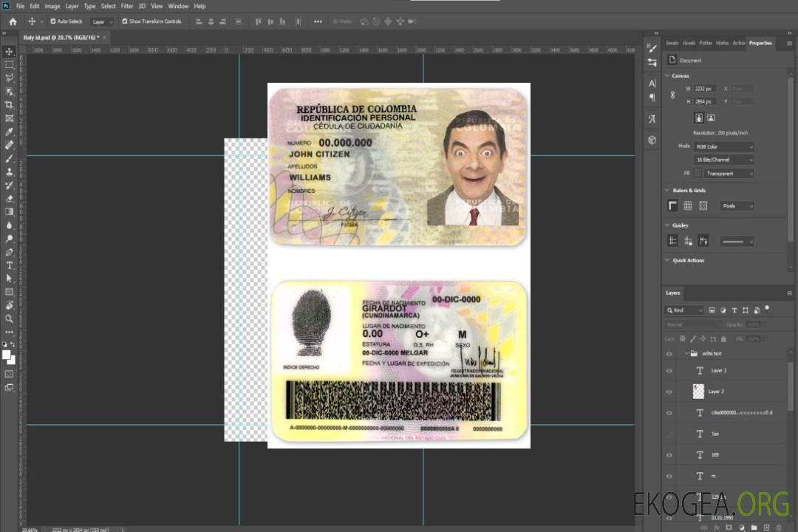The height and width of the screenshot is (532, 798).
Task: Select the Horizontal Type tool
Action: pyautogui.click(x=9, y=265)
